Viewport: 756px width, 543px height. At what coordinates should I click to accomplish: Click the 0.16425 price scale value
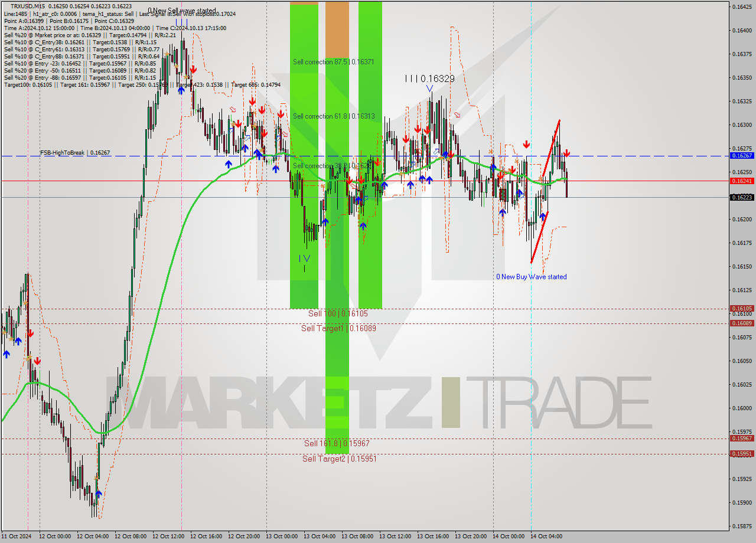742,6
